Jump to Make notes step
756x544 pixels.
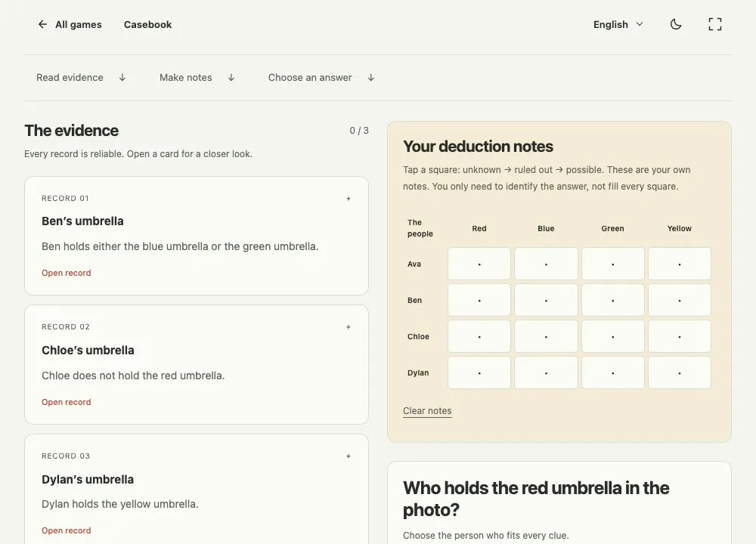197,78
